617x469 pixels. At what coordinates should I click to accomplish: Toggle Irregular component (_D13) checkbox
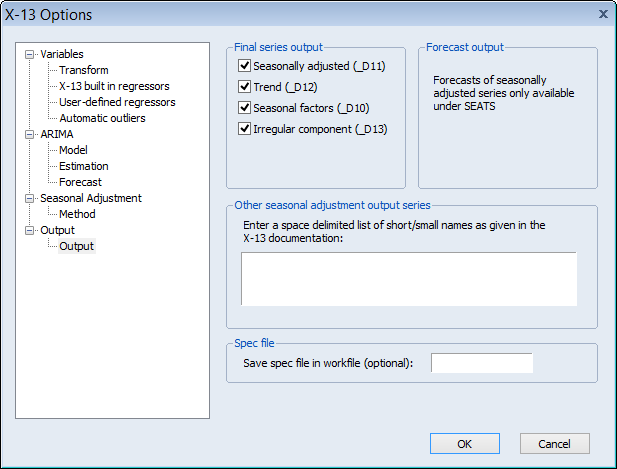click(x=244, y=129)
